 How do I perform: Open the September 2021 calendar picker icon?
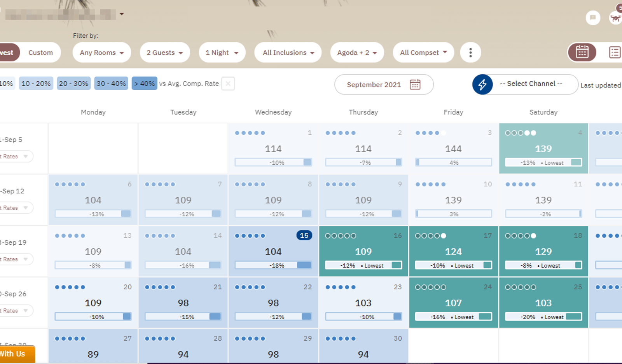click(415, 84)
